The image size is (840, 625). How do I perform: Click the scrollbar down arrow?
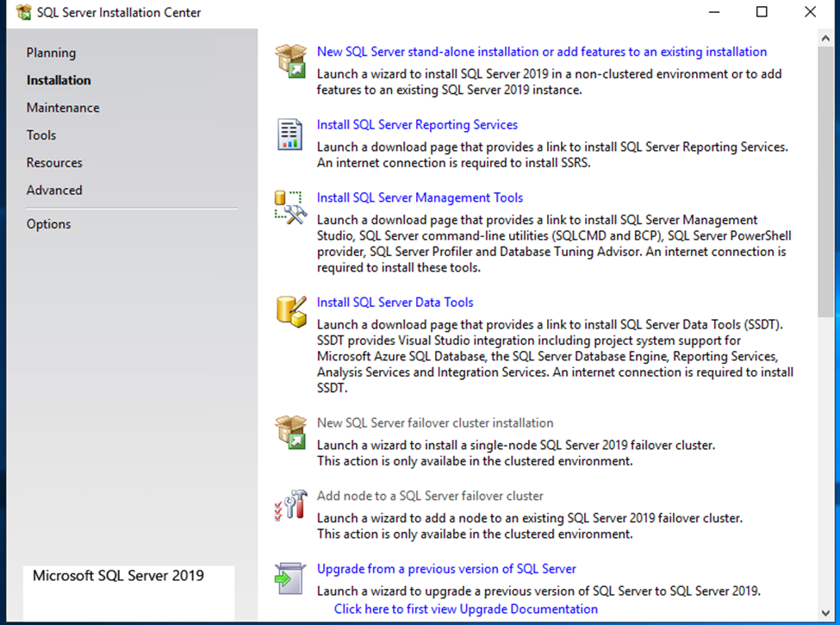coord(825,613)
